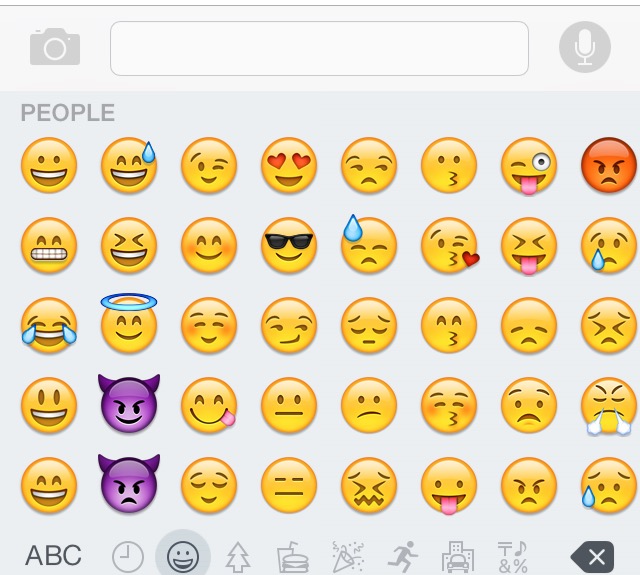Click the message text input field
Screen dimensions: 640x575
319,48
